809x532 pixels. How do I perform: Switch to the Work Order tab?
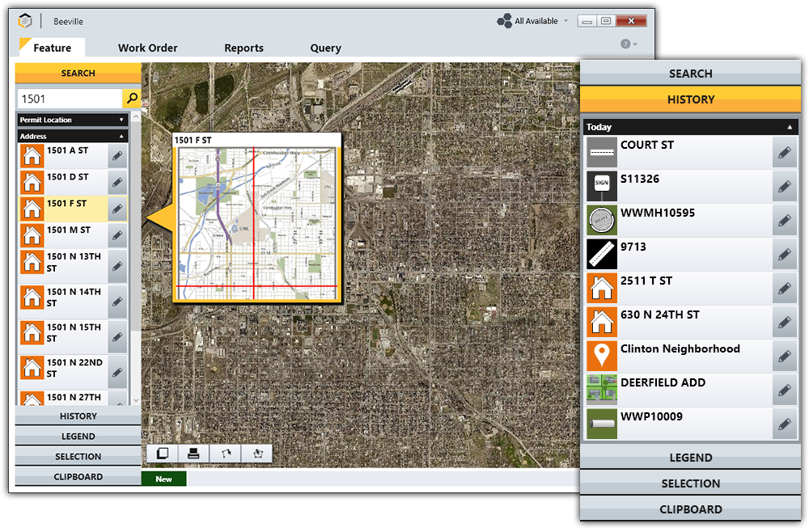pos(147,48)
